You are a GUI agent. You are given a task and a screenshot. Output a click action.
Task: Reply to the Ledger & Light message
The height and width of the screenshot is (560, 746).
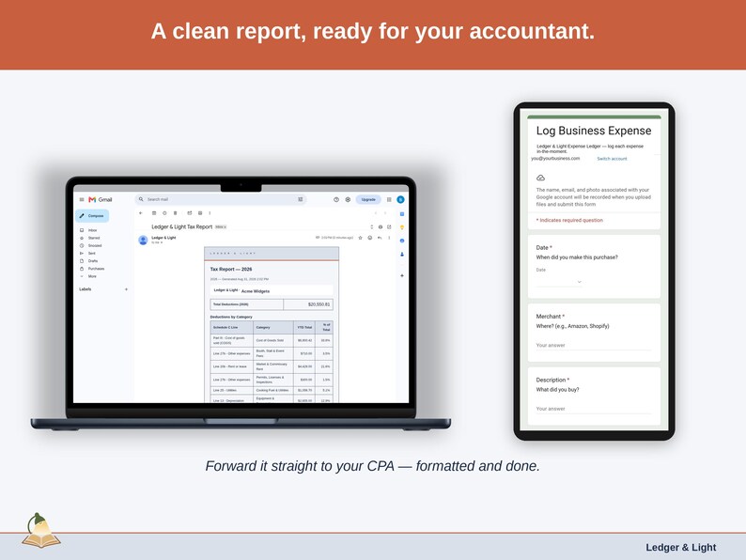(380, 238)
